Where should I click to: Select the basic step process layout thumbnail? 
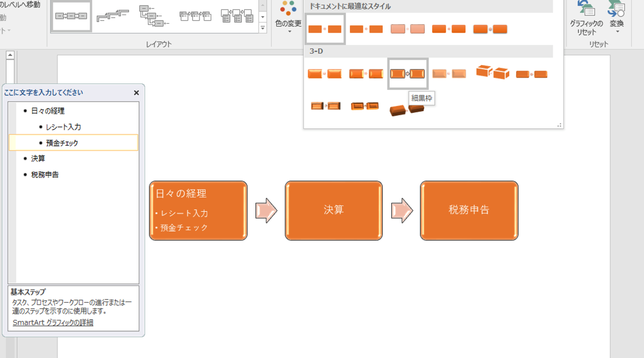pyautogui.click(x=71, y=16)
